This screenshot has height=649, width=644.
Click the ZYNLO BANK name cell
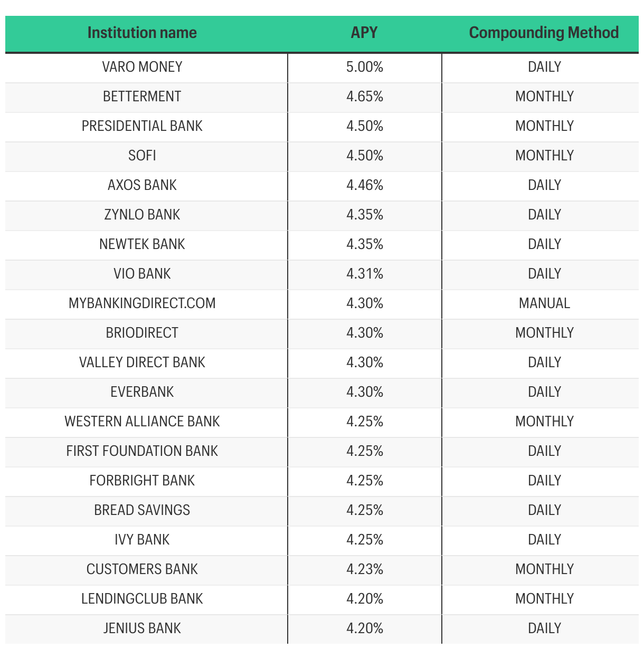click(x=142, y=215)
